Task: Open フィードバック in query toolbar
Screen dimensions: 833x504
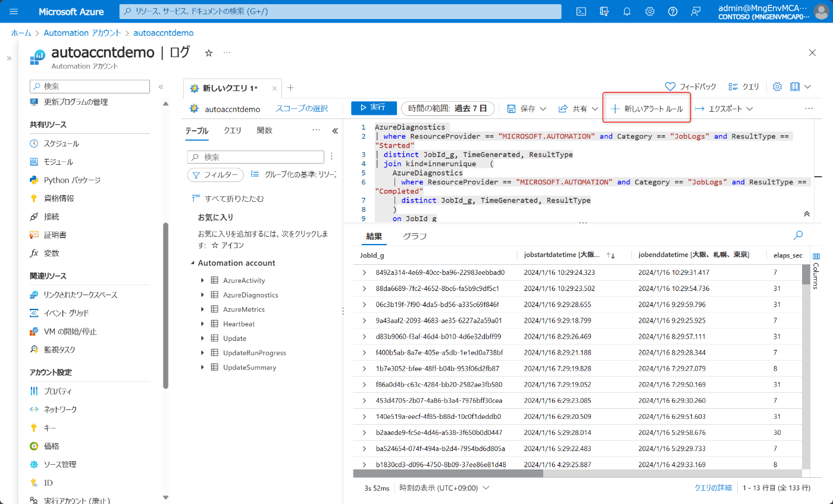Action: 690,87
